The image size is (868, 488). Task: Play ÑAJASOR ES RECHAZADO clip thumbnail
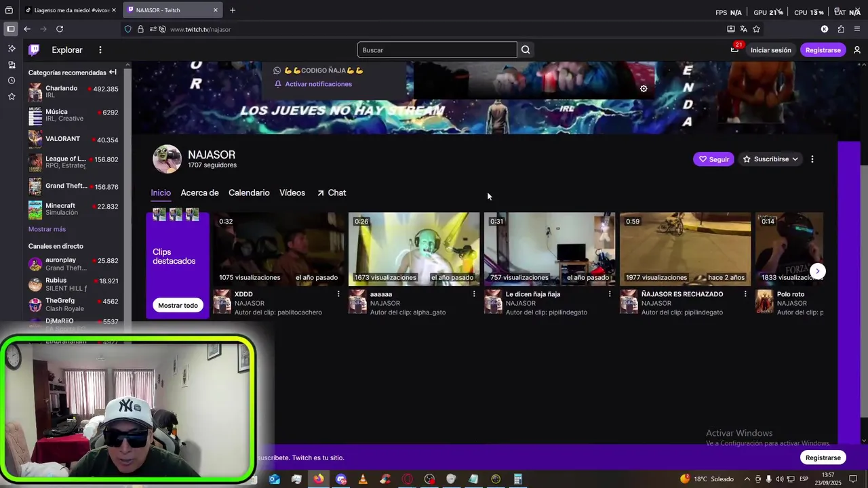coord(685,249)
